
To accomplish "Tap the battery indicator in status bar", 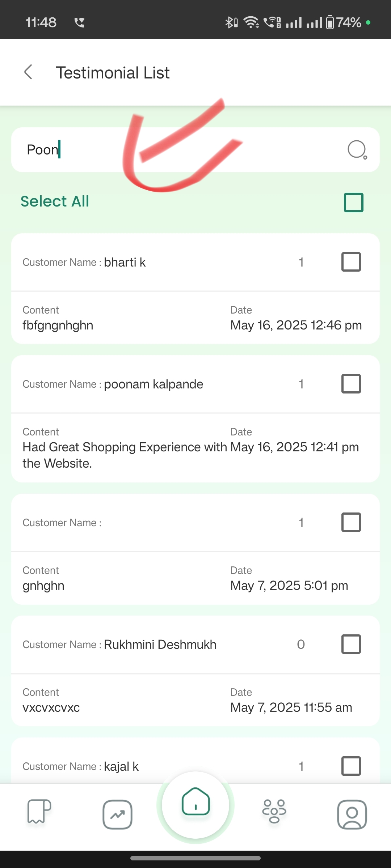I will point(330,22).
